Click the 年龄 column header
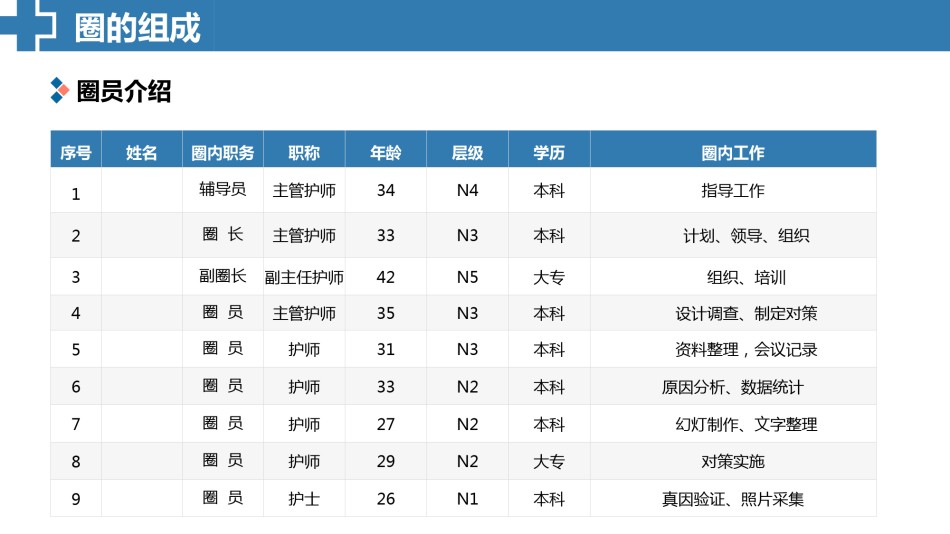Screen dimensions: 950x534 (386, 153)
